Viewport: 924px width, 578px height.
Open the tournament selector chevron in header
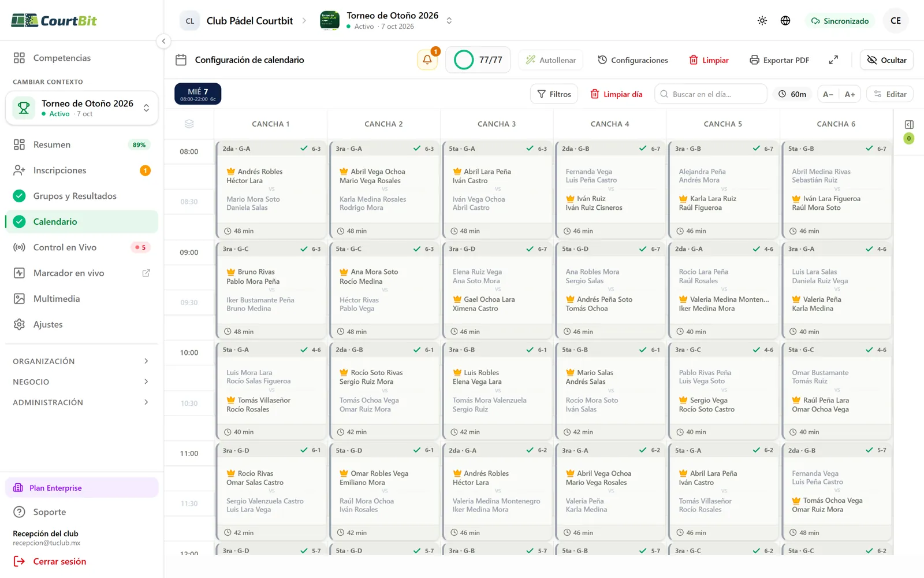(x=449, y=21)
